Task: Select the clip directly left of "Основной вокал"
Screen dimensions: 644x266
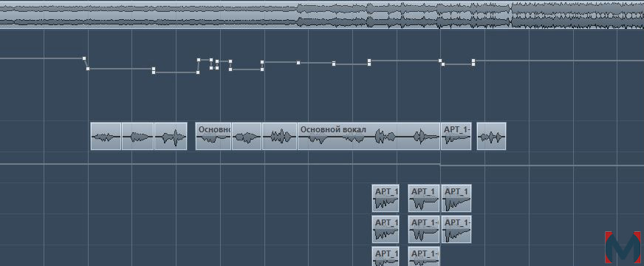Action: tap(280, 136)
